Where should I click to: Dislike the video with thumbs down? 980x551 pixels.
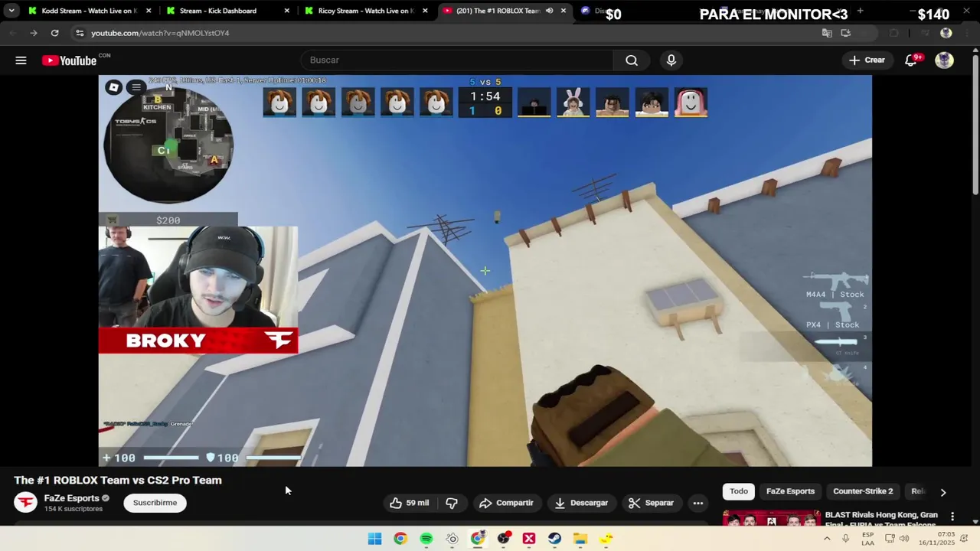(452, 503)
